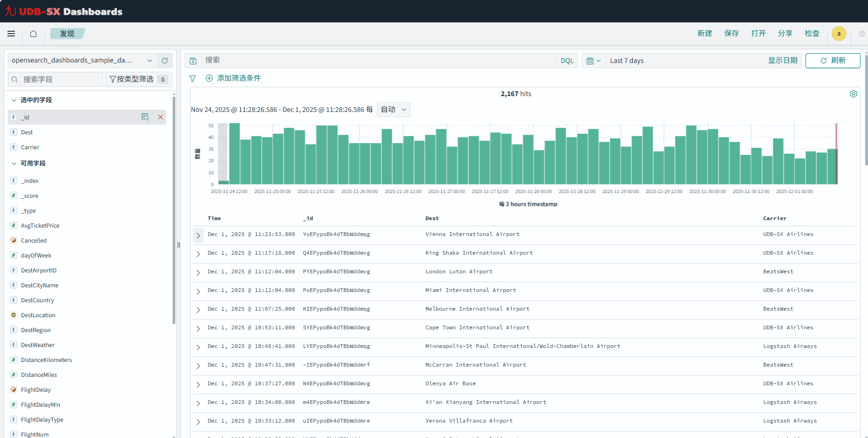Viewport: 868px width, 438px height.
Task: Click the 分享 menu item
Action: (785, 34)
